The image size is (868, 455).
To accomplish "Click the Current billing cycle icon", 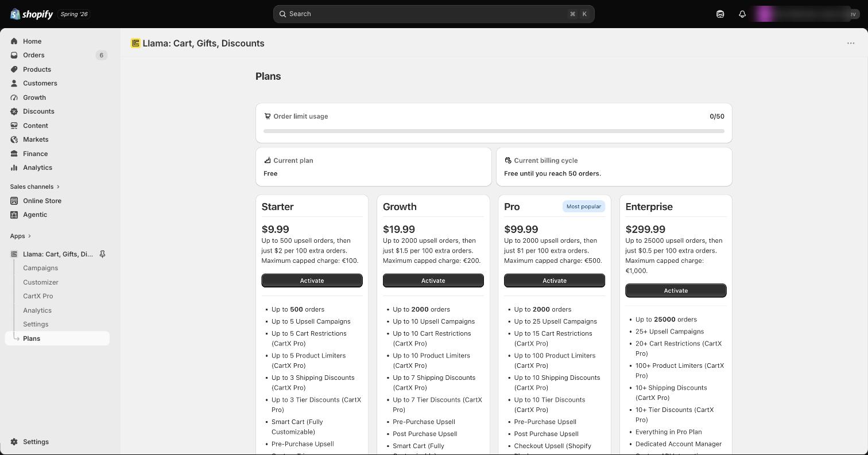I will pyautogui.click(x=508, y=160).
